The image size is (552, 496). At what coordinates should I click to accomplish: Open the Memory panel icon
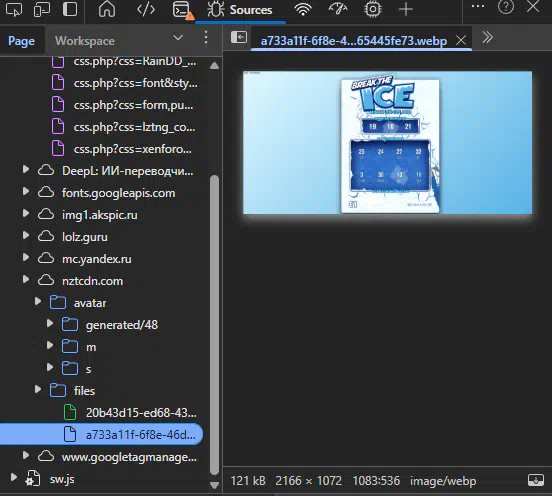coord(373,9)
